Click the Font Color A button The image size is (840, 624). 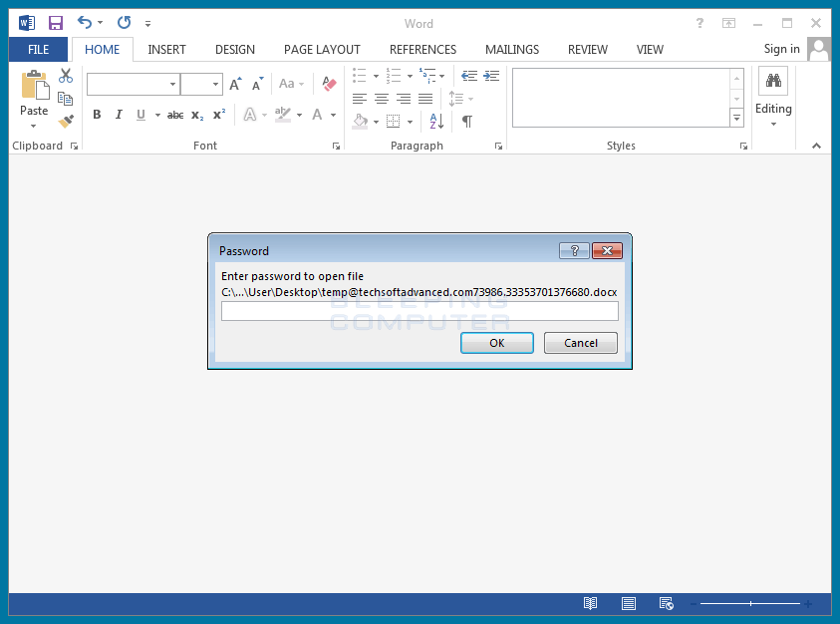[x=317, y=115]
